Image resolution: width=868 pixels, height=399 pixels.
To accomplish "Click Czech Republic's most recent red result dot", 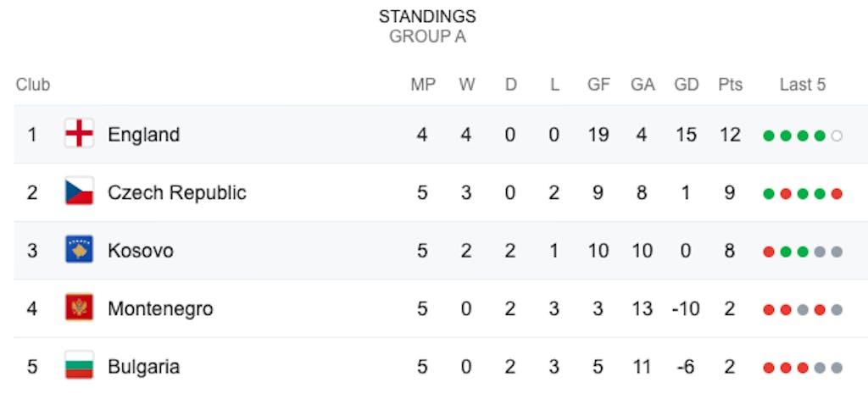I will click(x=837, y=194).
